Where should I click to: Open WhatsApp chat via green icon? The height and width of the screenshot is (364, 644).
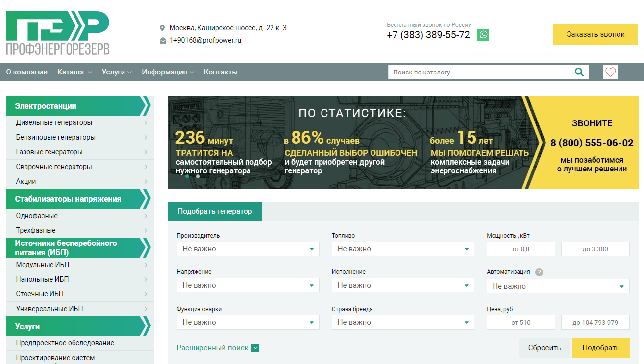pyautogui.click(x=483, y=35)
